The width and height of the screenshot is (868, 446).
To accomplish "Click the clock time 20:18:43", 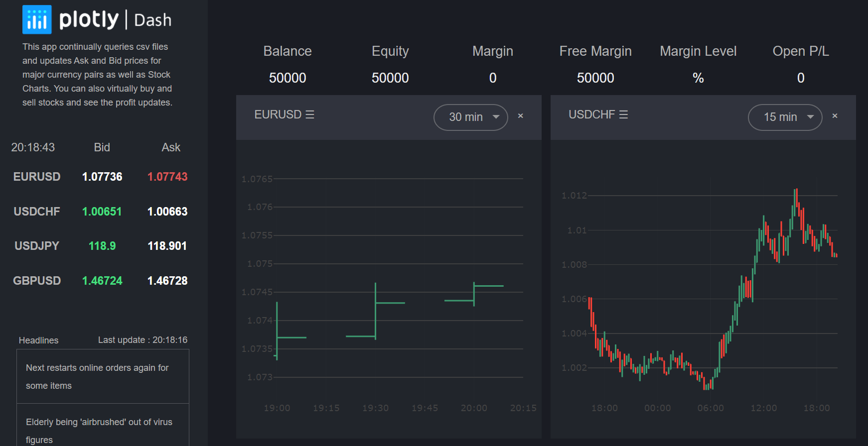I will click(33, 147).
